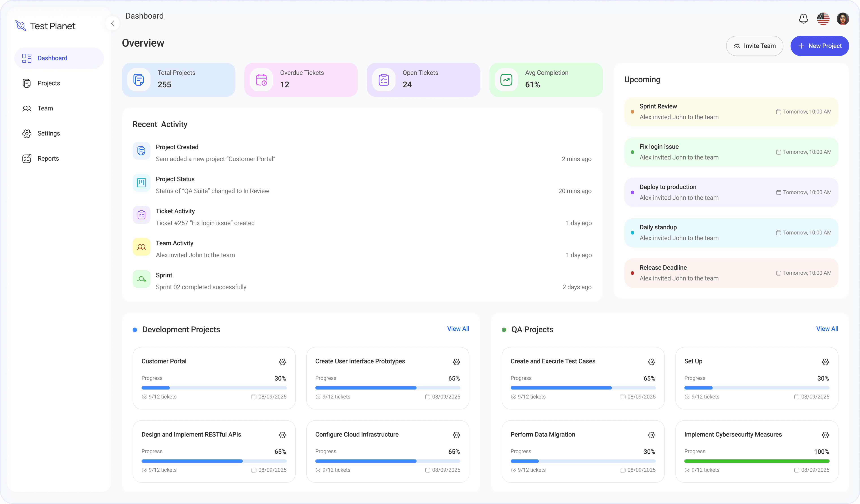Viewport: 860px width, 504px height.
Task: Click the Invite Team button
Action: (x=755, y=46)
